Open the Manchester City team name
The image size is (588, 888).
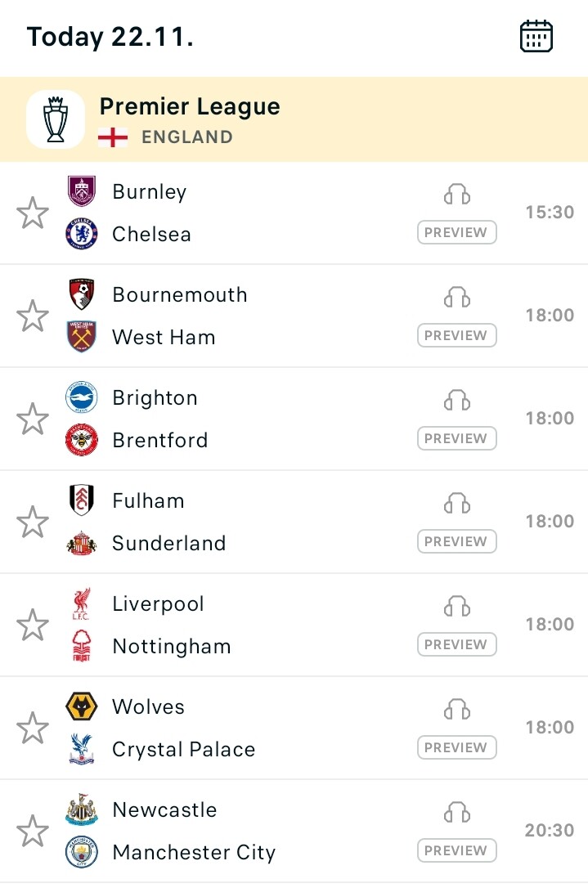click(x=194, y=852)
